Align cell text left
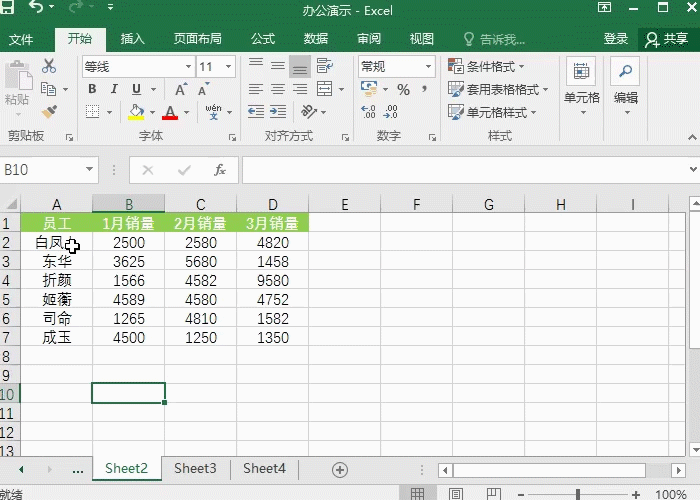Image resolution: width=700 pixels, height=500 pixels. click(x=256, y=89)
